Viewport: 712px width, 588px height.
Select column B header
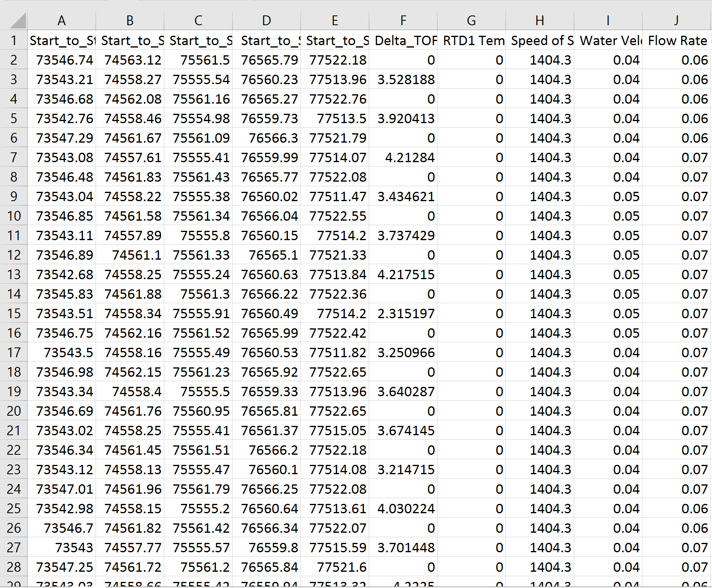tap(130, 20)
